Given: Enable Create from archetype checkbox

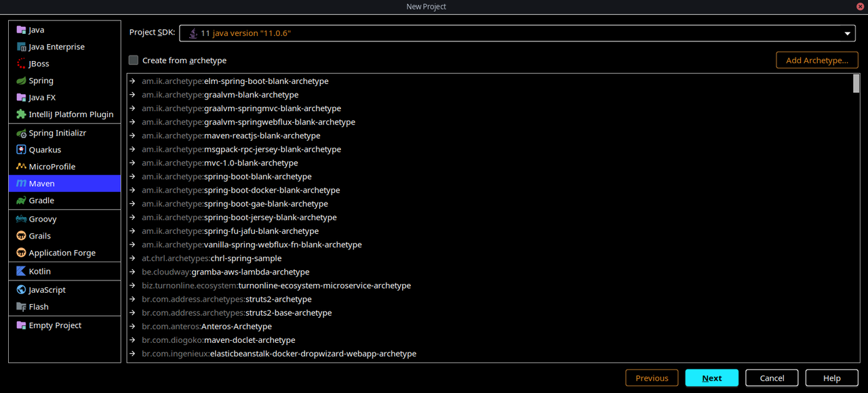Looking at the screenshot, I should (x=134, y=60).
